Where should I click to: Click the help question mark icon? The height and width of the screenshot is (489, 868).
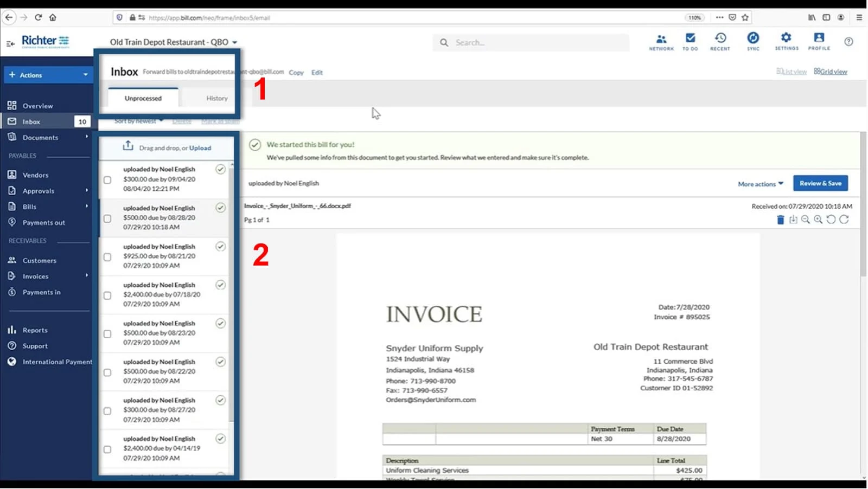[848, 42]
